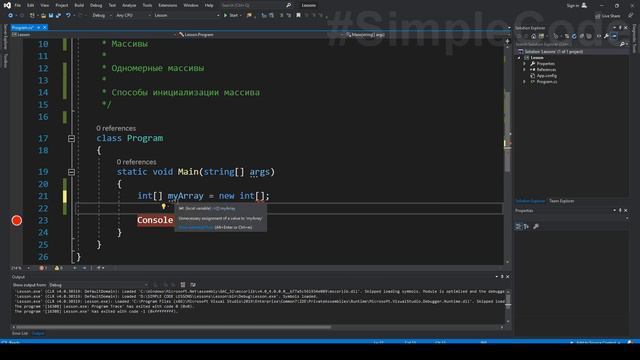This screenshot has width=640, height=360.
Task: Click the lightbulb quick actions icon
Action: 164,207
